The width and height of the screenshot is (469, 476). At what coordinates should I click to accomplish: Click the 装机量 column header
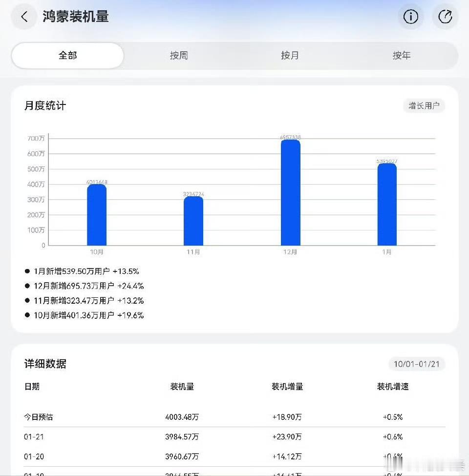pyautogui.click(x=182, y=387)
